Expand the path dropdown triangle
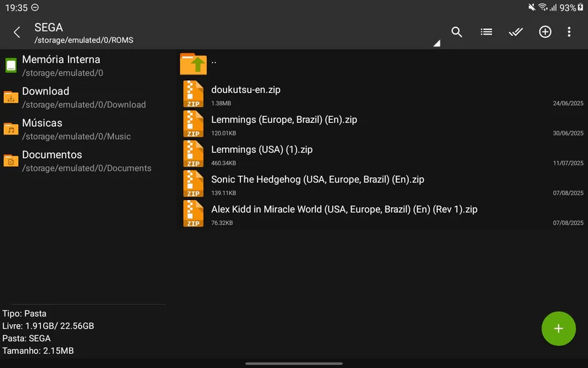 click(437, 43)
